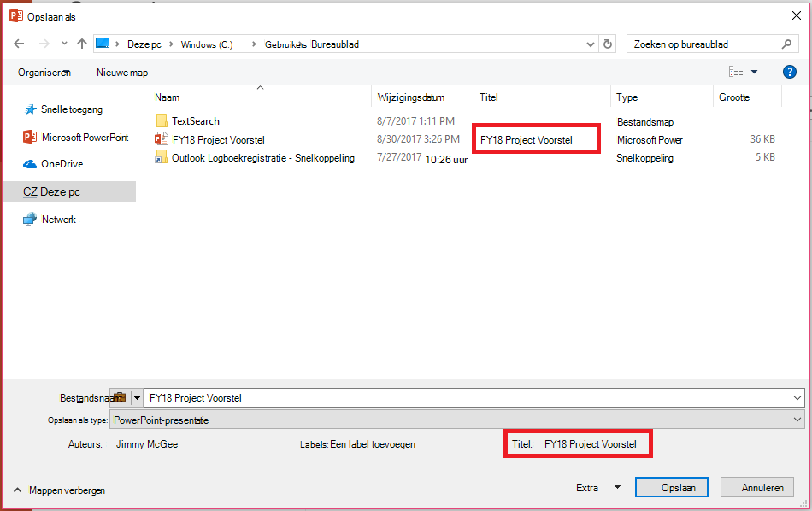The width and height of the screenshot is (812, 511).
Task: Close the Opslaan als dialog
Action: pyautogui.click(x=797, y=16)
